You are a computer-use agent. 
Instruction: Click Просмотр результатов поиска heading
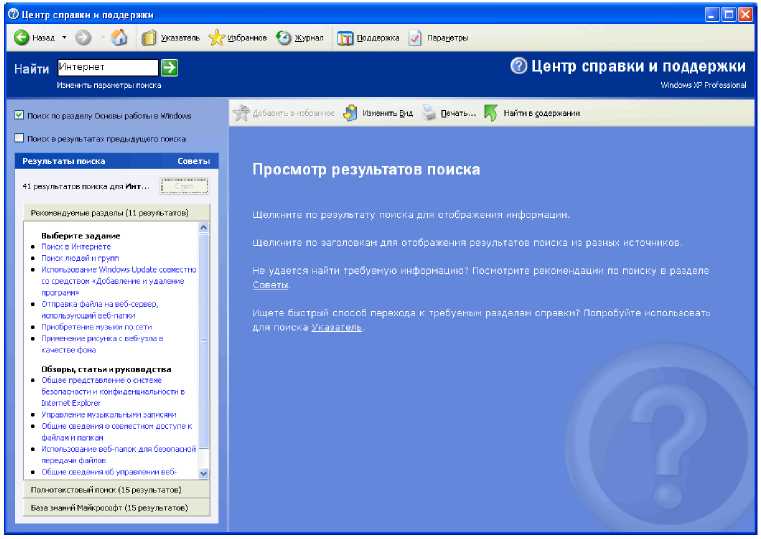[366, 169]
